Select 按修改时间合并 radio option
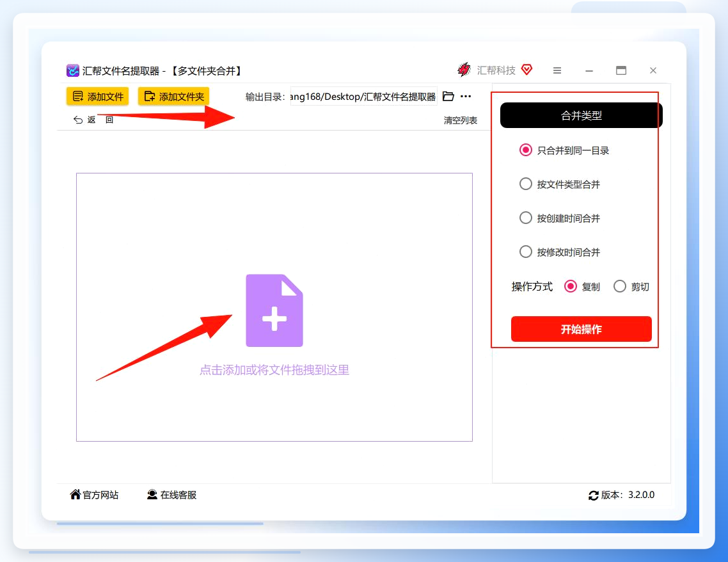 coord(560,252)
